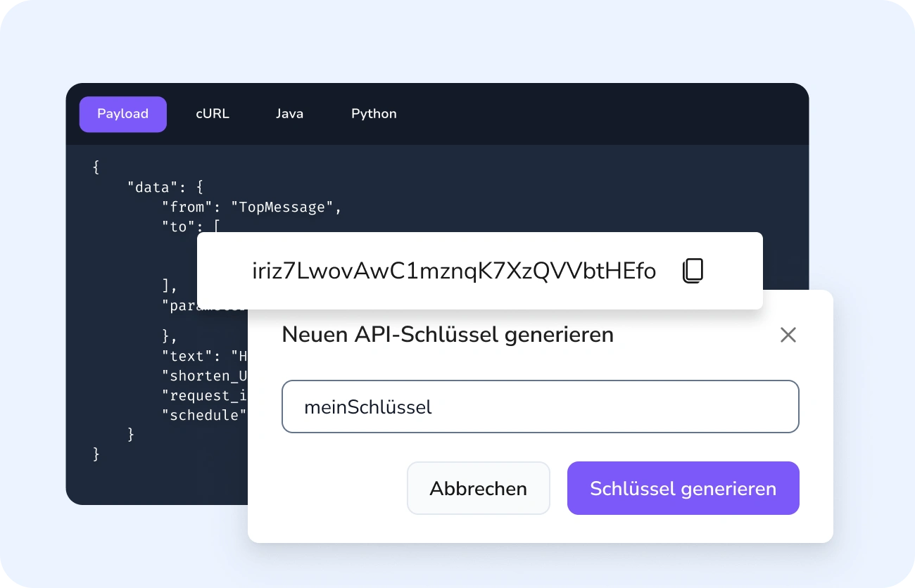The width and height of the screenshot is (915, 588).
Task: Click the opening curly brace of payload
Action: [x=96, y=167]
